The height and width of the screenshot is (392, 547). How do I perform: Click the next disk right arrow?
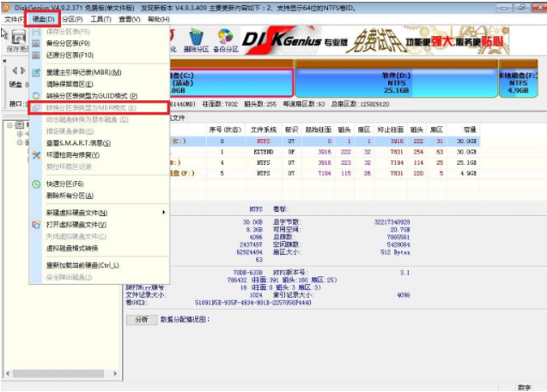(x=23, y=70)
